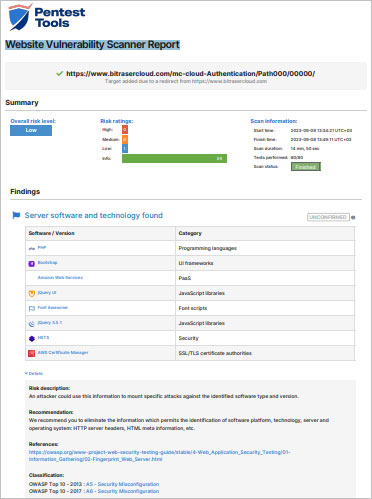Open the HSTS link
Image resolution: width=372 pixels, height=499 pixels.
43,337
